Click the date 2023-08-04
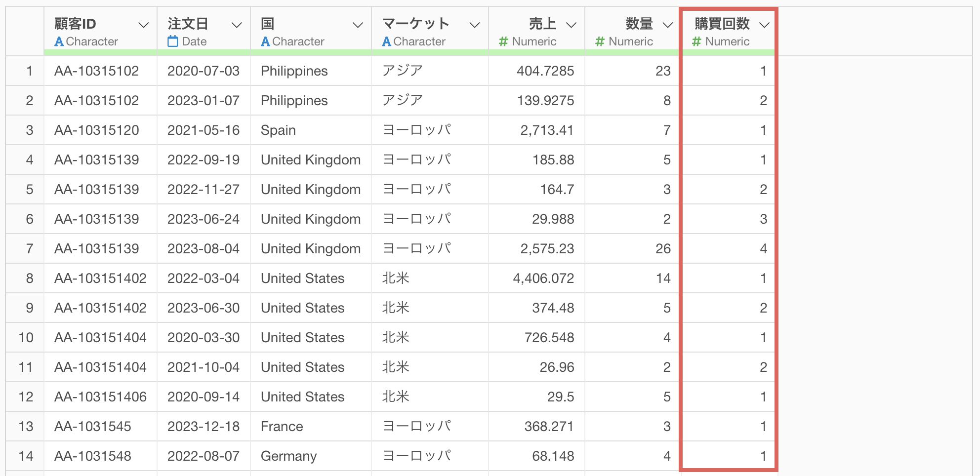Image resolution: width=980 pixels, height=476 pixels. [x=204, y=249]
